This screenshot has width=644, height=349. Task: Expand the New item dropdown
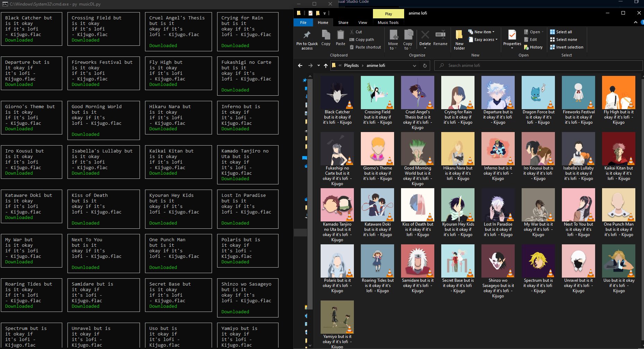click(x=484, y=32)
